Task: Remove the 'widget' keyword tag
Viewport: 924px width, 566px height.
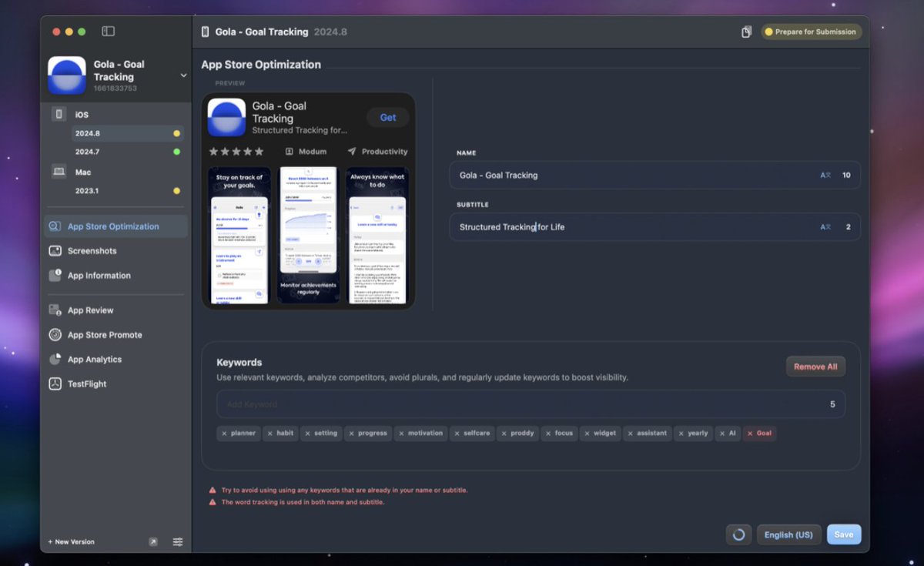Action: [587, 434]
